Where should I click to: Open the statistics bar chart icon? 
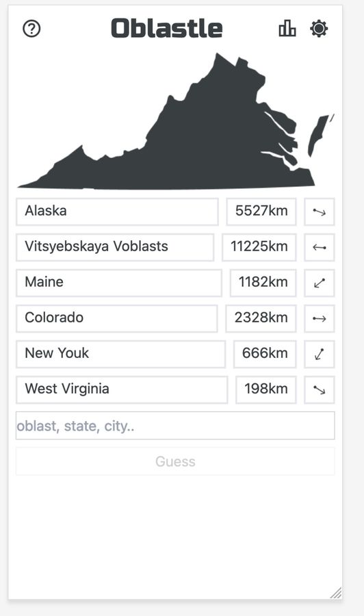click(287, 29)
